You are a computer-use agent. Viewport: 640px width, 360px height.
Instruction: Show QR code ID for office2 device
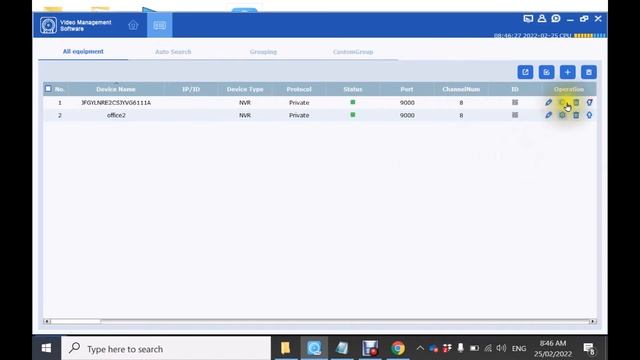click(x=515, y=115)
